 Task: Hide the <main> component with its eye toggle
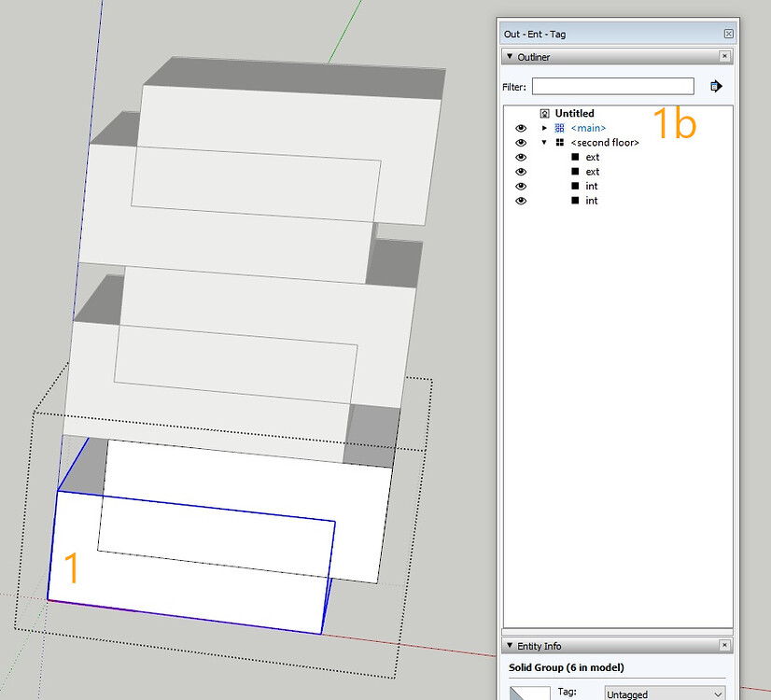pyautogui.click(x=520, y=128)
